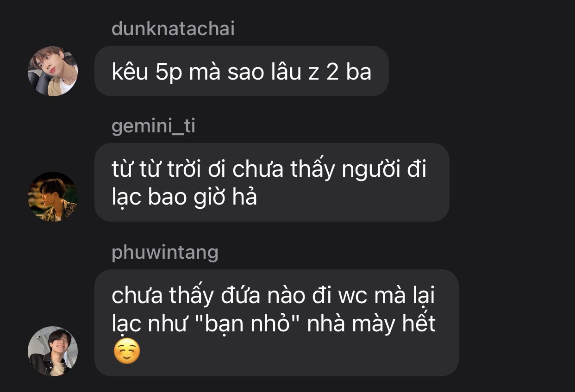Click "sao lâu" in dunknatachai's message
This screenshot has width=575, height=392.
263,72
